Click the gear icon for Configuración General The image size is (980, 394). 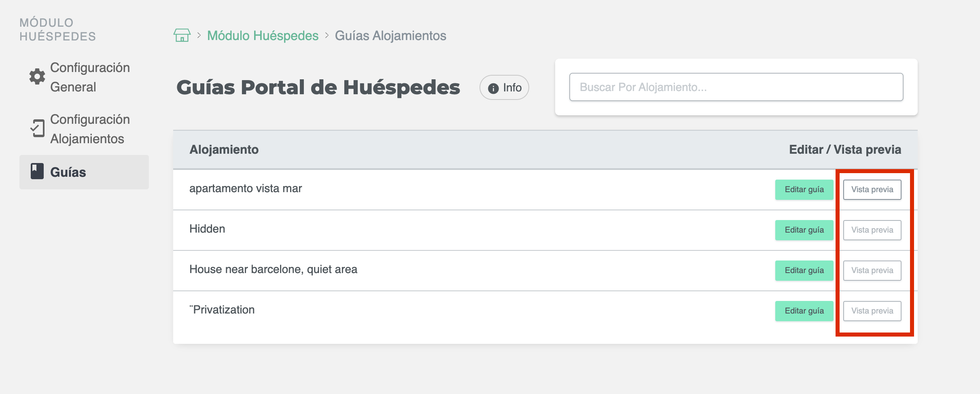(x=37, y=76)
